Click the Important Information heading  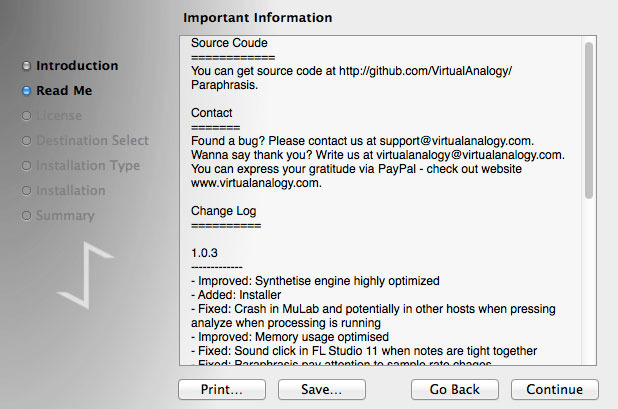pos(258,18)
